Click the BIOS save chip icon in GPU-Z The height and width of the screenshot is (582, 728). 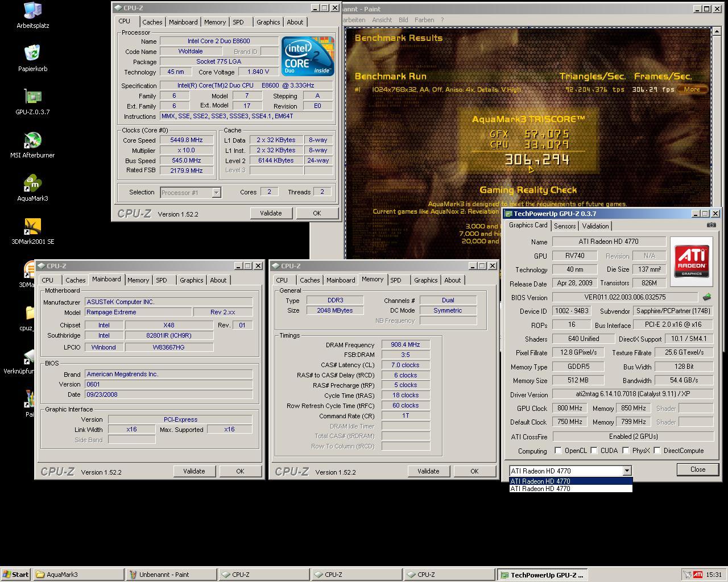[707, 297]
